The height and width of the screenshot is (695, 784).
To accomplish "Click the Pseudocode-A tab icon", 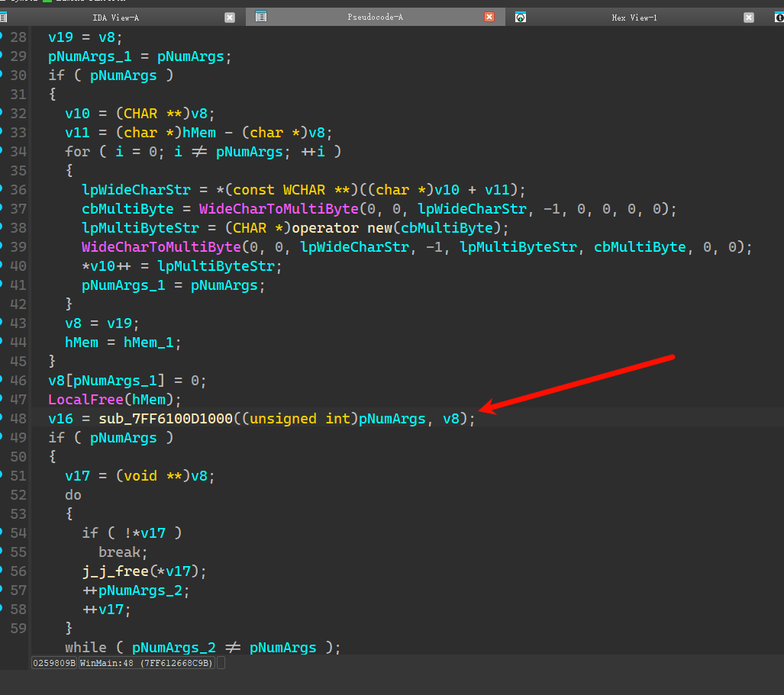I will (x=260, y=17).
